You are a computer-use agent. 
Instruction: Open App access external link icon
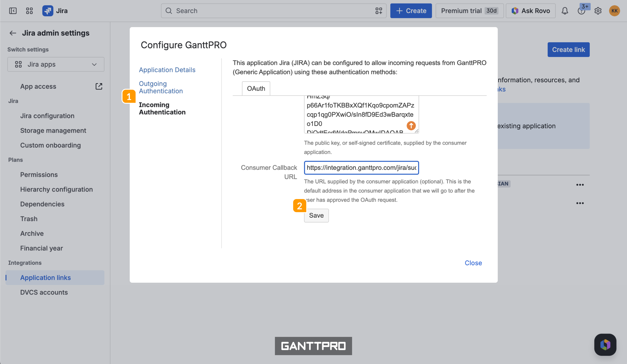(x=99, y=86)
